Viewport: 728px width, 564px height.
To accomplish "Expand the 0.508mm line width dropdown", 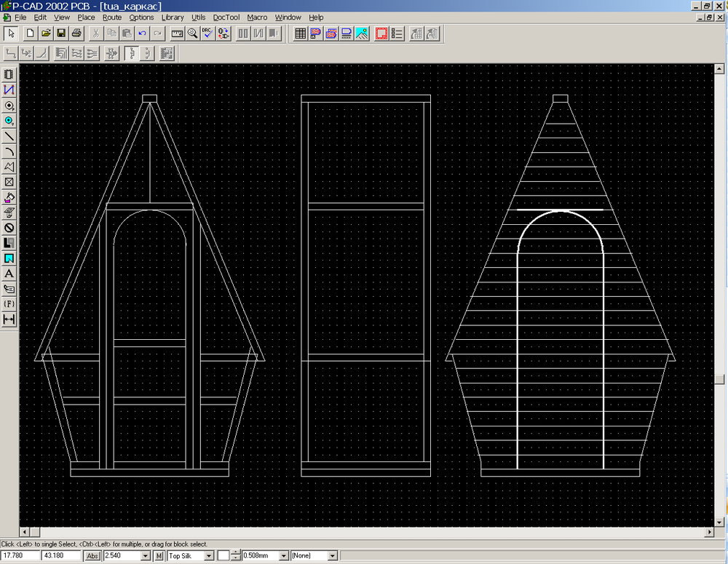I will coord(284,556).
